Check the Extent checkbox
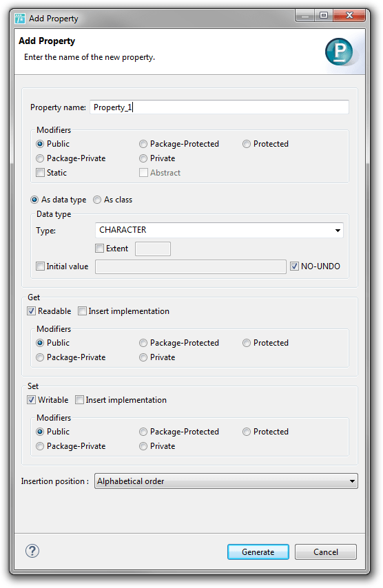383x588 pixels. click(x=99, y=249)
